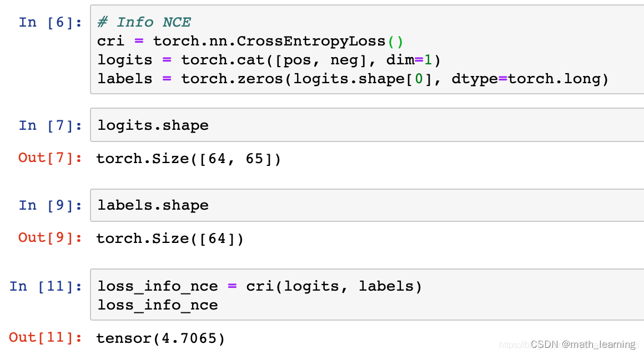
Task: Select the tensor(4.7065) output text
Action: click(160, 338)
